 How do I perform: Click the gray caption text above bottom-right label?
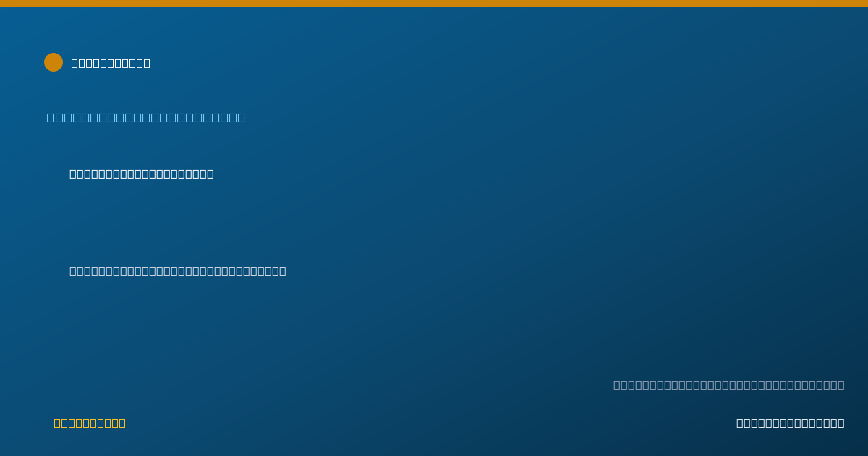coord(729,385)
